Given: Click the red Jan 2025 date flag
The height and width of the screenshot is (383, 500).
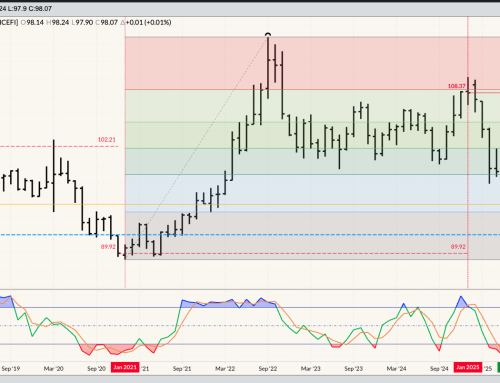Looking at the screenshot, I should click(x=468, y=367).
